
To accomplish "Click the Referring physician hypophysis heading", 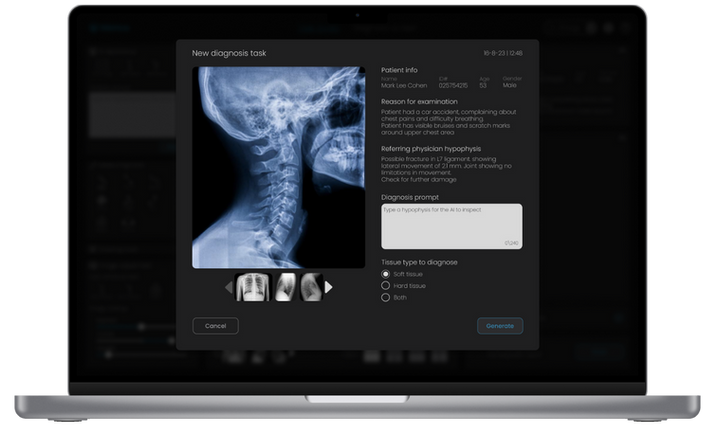I will coord(431,149).
